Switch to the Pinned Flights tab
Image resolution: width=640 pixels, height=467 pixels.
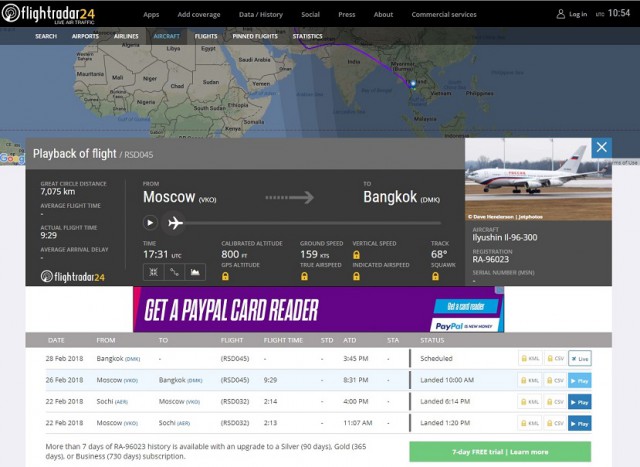click(x=255, y=36)
